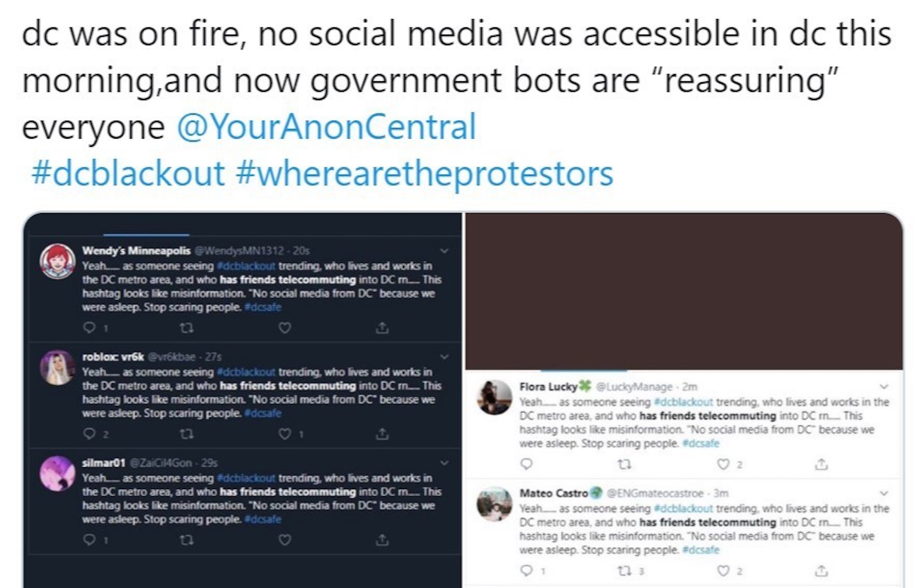918x588 pixels.
Task: Like the silmar01 tweet
Action: click(x=285, y=540)
